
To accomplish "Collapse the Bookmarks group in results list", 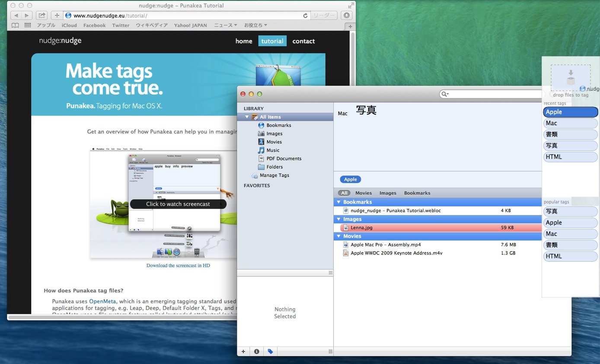I will [338, 202].
